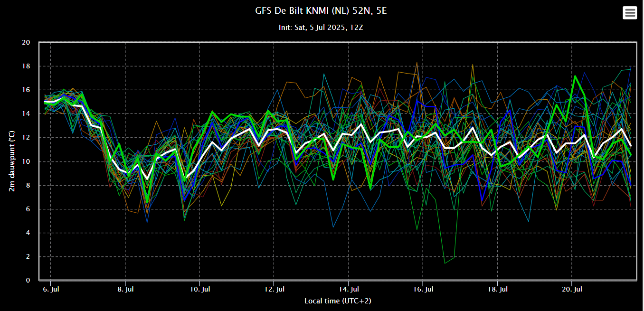Click the x-axis title 'Local time (UTC+2)'
The image size is (644, 311).
click(x=337, y=301)
